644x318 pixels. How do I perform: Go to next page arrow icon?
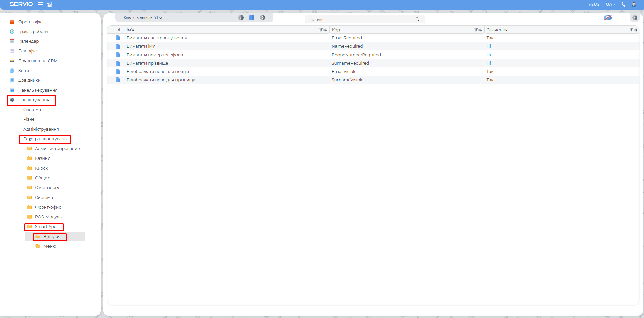(262, 18)
